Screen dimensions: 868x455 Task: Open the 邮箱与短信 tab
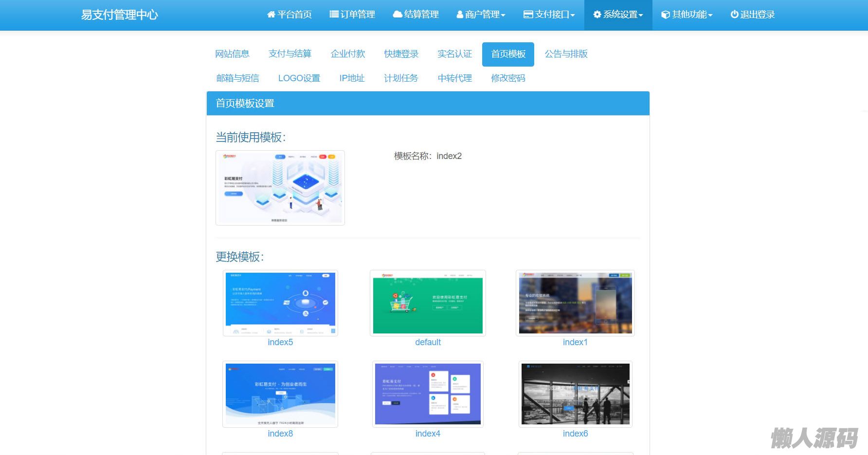pyautogui.click(x=237, y=78)
